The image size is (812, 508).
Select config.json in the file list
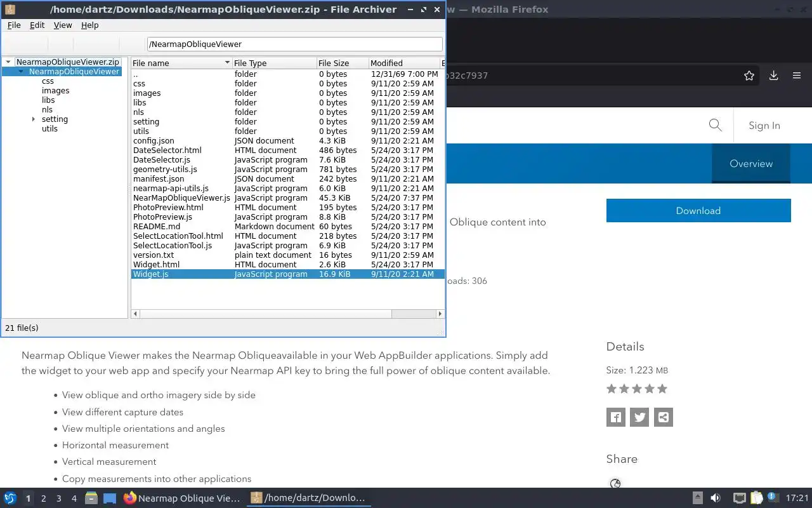(x=287, y=141)
